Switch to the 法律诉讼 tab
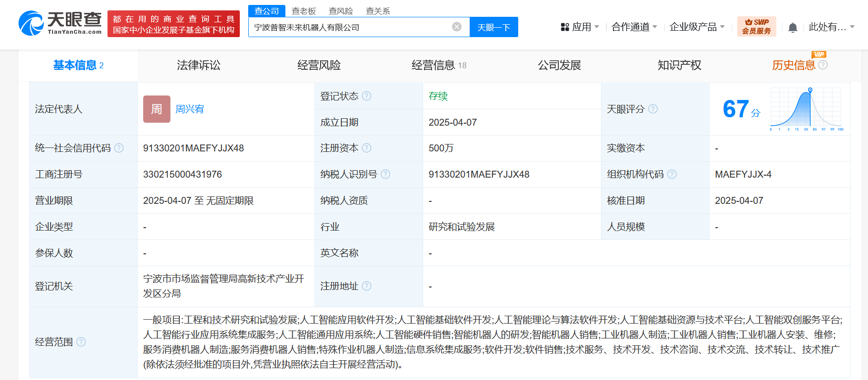 pyautogui.click(x=198, y=65)
